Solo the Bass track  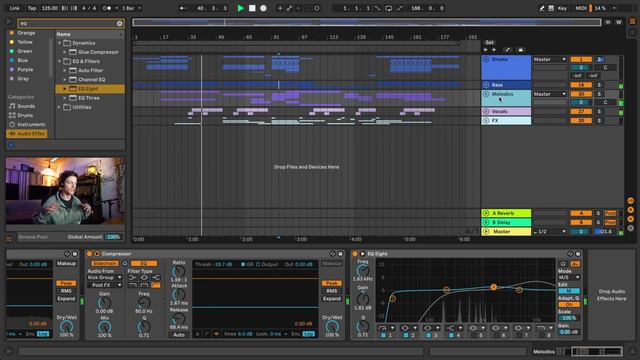(600, 85)
